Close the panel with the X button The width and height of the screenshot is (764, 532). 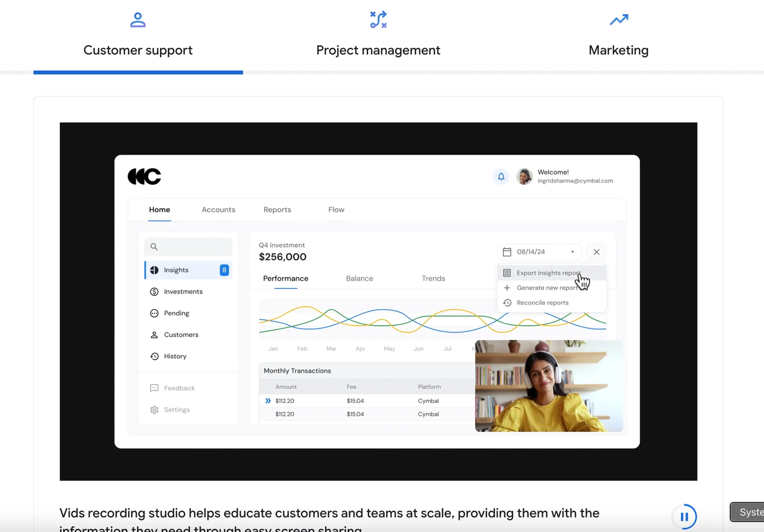tap(596, 252)
